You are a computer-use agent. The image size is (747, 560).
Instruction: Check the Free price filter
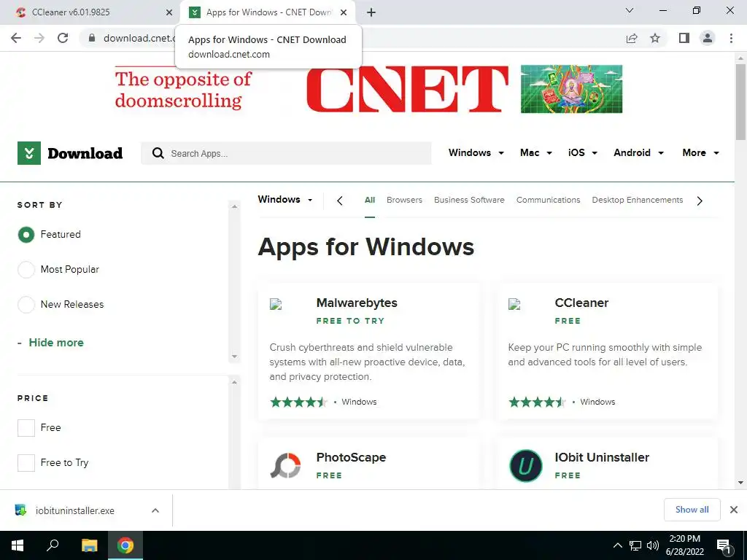26,427
